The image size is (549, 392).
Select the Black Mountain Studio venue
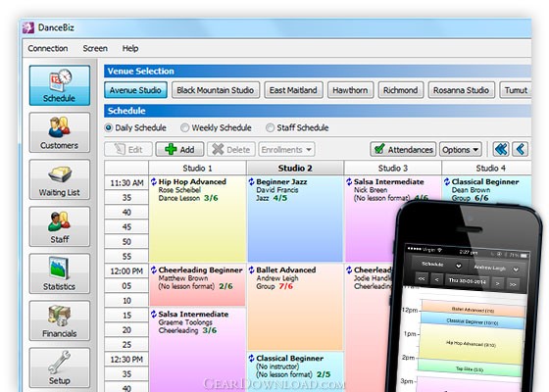coord(216,90)
